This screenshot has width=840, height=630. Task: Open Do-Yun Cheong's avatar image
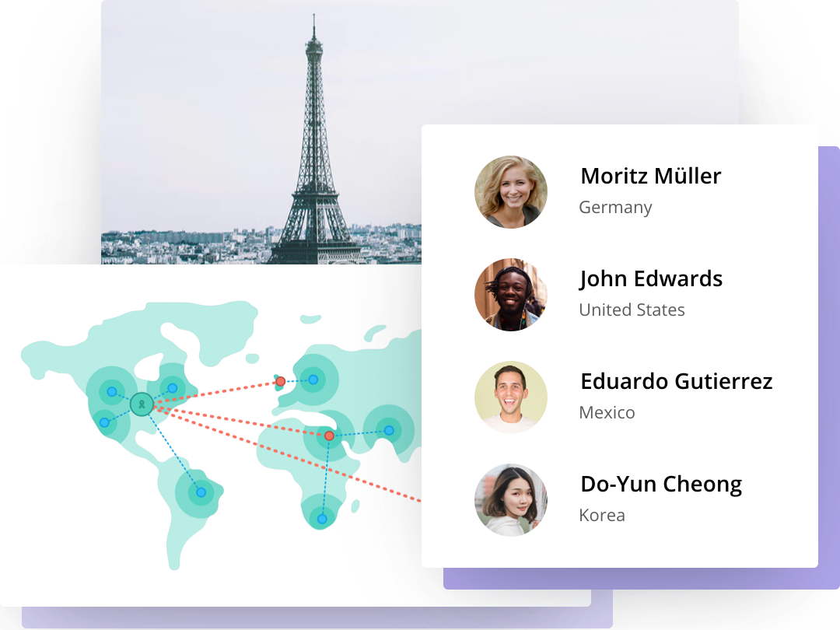click(511, 500)
